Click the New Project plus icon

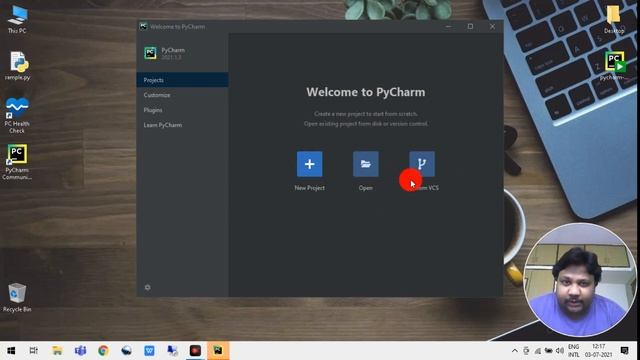point(309,164)
